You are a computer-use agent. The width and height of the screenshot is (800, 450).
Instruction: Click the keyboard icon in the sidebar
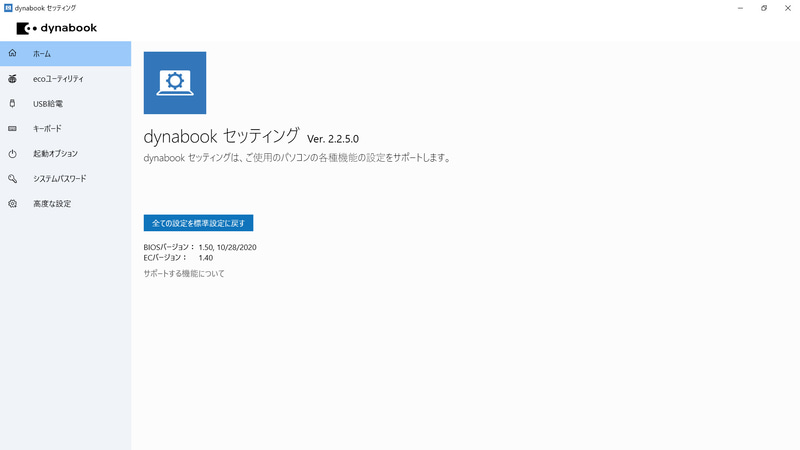(x=12, y=129)
